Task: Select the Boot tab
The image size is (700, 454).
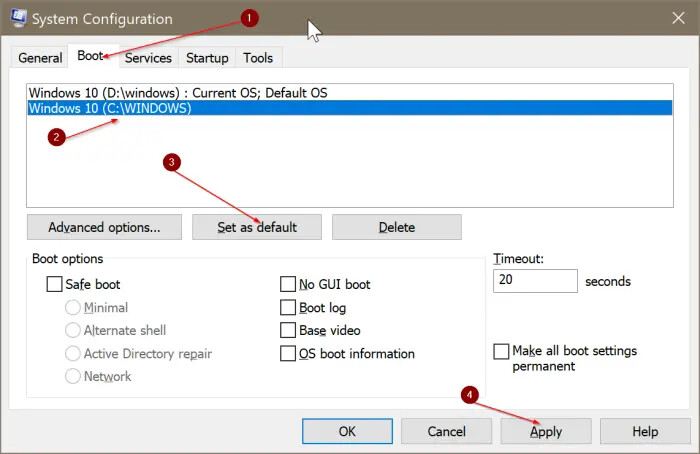Action: [x=93, y=56]
